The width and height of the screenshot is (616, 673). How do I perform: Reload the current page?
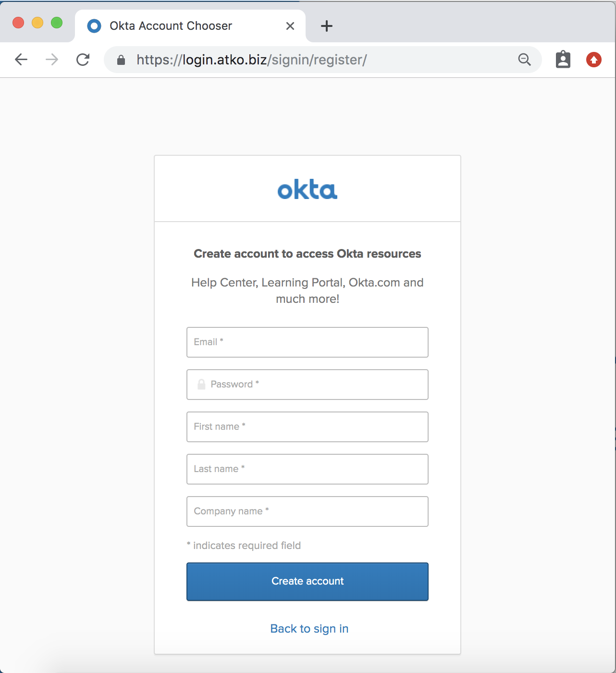tap(83, 60)
